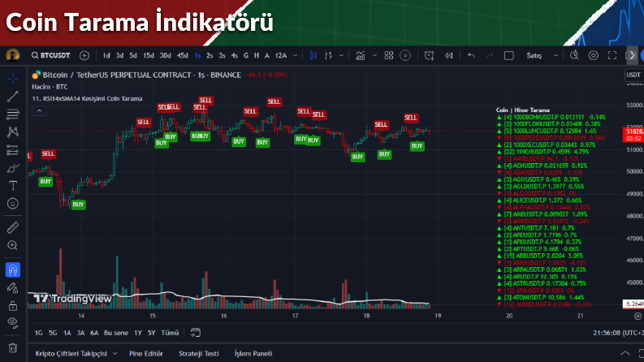Open the layout setup square icon
Viewport: 644px width, 362px height.
tap(509, 55)
